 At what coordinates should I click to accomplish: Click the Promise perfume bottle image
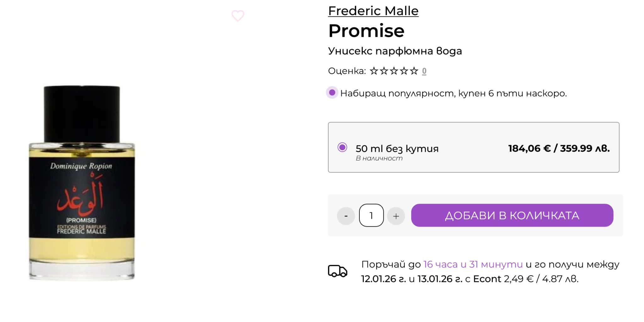82,183
